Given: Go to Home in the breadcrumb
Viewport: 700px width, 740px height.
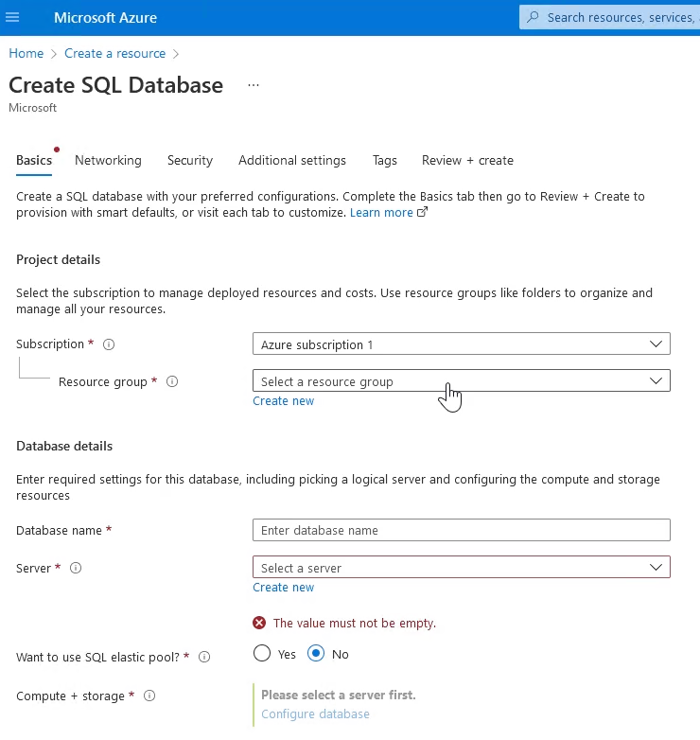Looking at the screenshot, I should click(x=26, y=53).
